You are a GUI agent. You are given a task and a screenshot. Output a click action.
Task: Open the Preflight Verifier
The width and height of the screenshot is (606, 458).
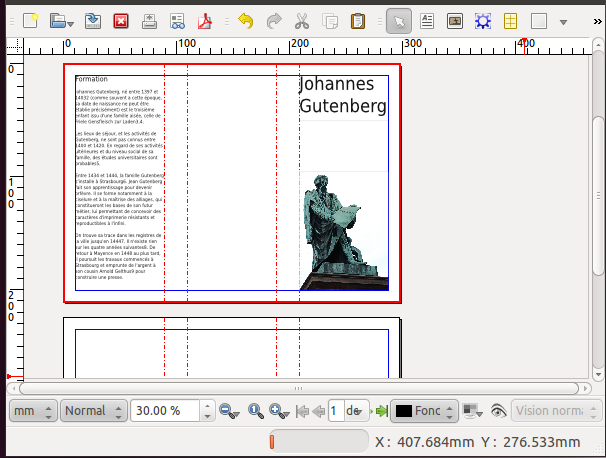(177, 21)
